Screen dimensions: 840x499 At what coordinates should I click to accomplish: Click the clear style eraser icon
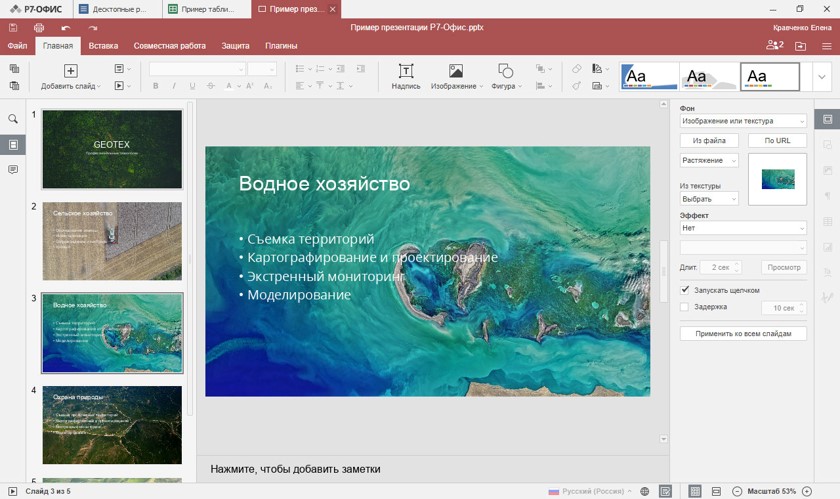(x=576, y=69)
